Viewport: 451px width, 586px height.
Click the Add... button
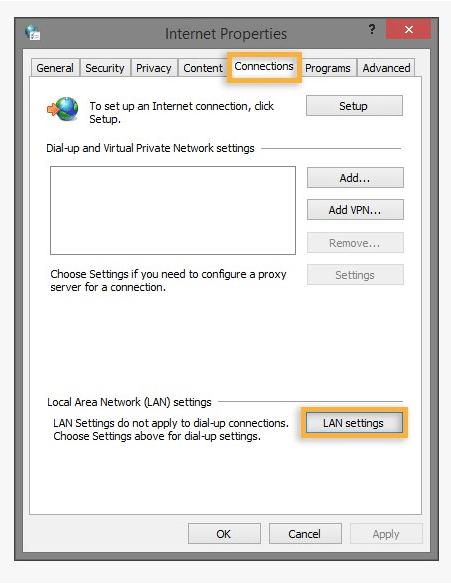(x=355, y=178)
